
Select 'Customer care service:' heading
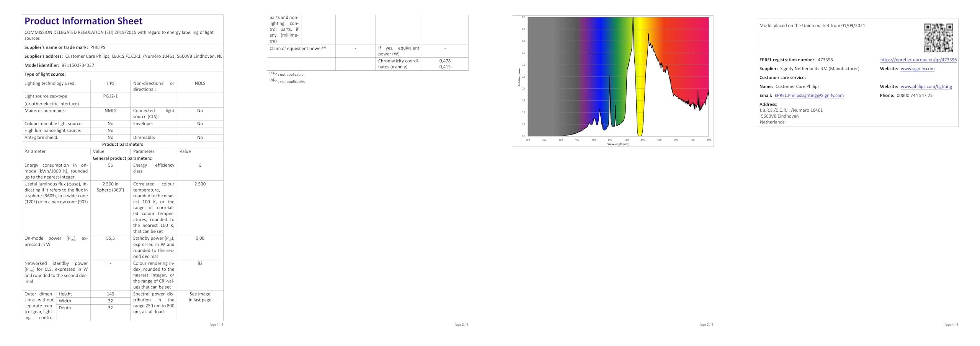(782, 78)
